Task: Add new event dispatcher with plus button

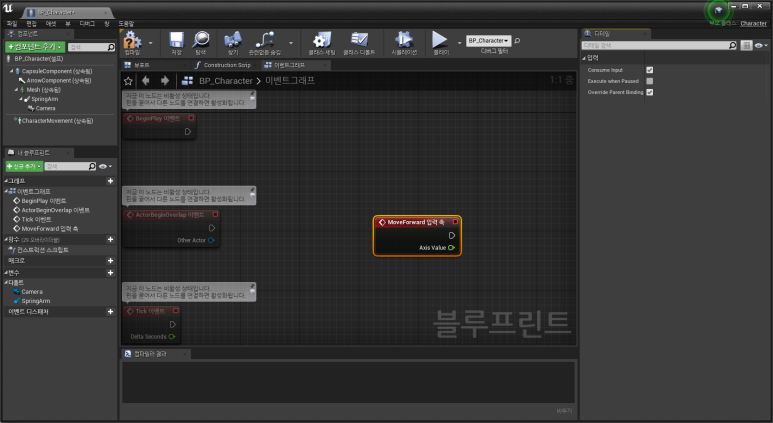Action: coord(110,312)
